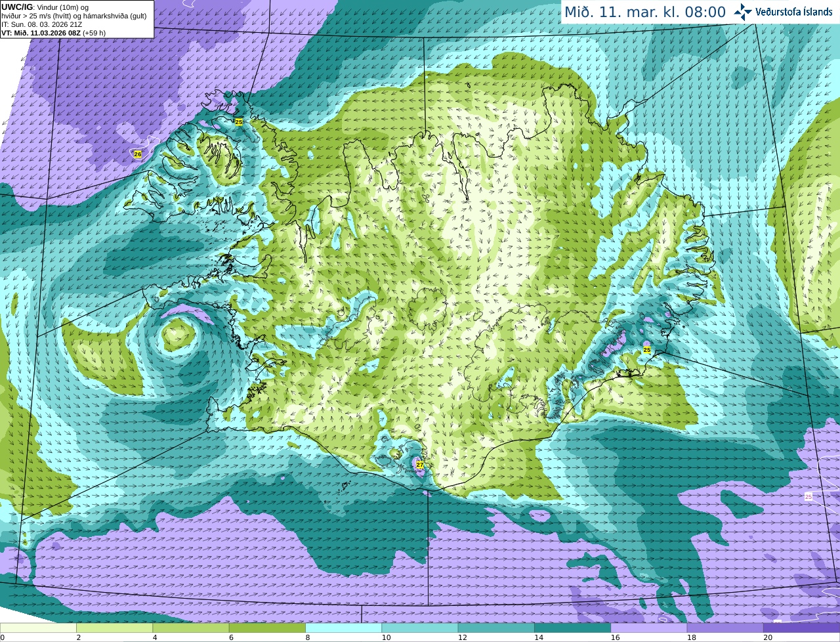Image resolution: width=840 pixels, height=642 pixels.
Task: Select the green 4–6 m/s legend swatch
Action: (191, 628)
